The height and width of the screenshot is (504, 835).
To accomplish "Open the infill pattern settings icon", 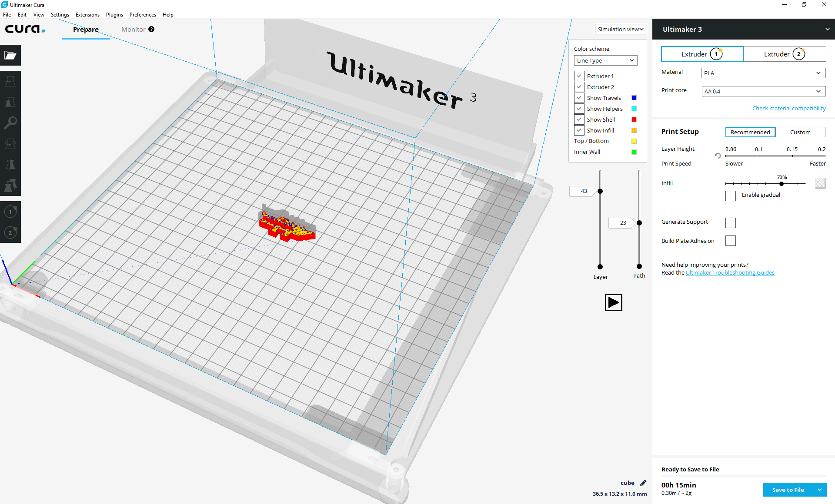I will point(819,183).
